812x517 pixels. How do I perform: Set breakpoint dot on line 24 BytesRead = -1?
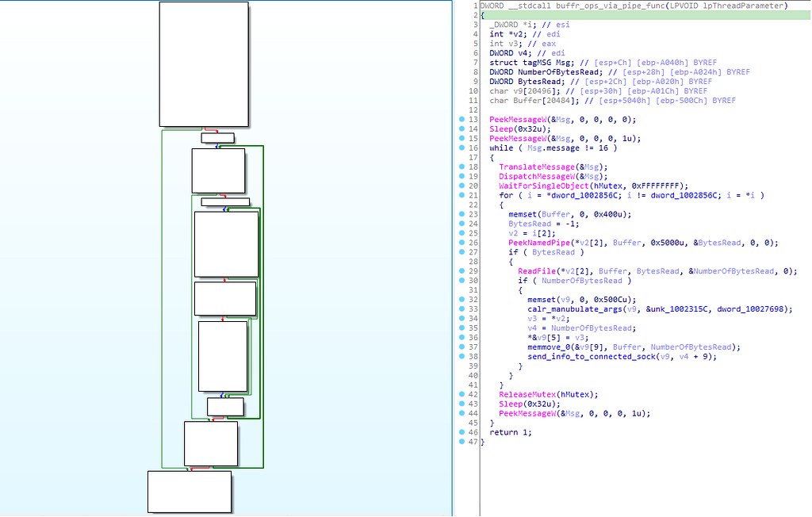pyautogui.click(x=462, y=224)
